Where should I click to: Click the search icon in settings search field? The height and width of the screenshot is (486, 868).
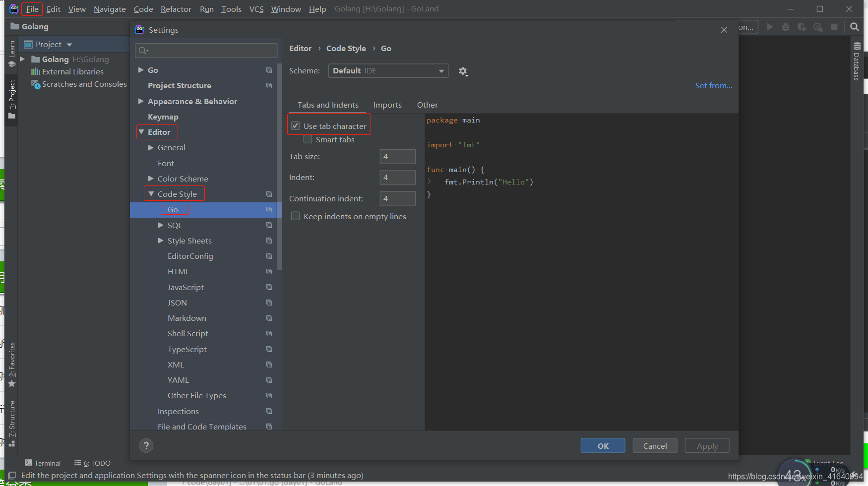pyautogui.click(x=143, y=51)
